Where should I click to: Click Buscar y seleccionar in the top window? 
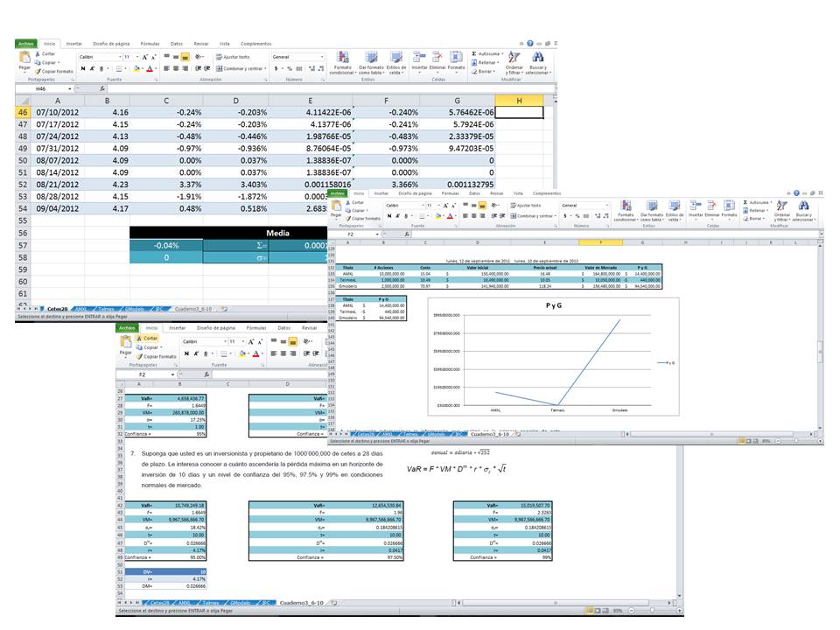tap(538, 62)
